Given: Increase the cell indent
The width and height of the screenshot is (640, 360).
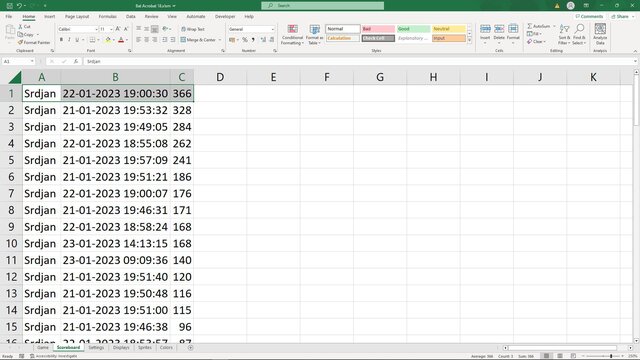Looking at the screenshot, I should pos(173,40).
